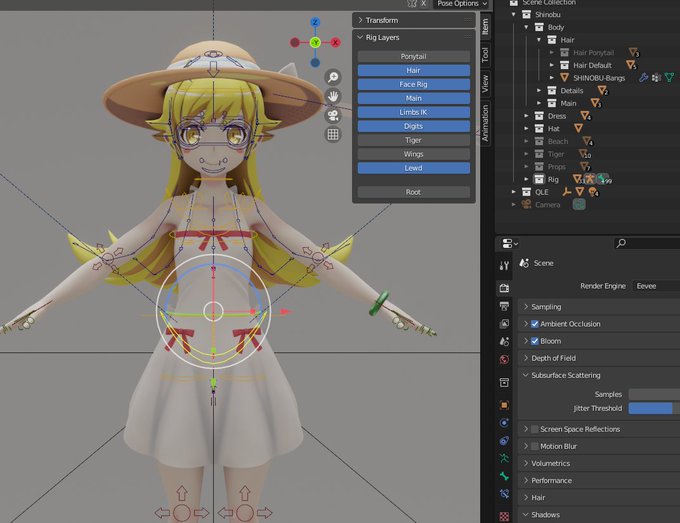Open the World properties globe icon
The image size is (680, 523).
[x=504, y=359]
